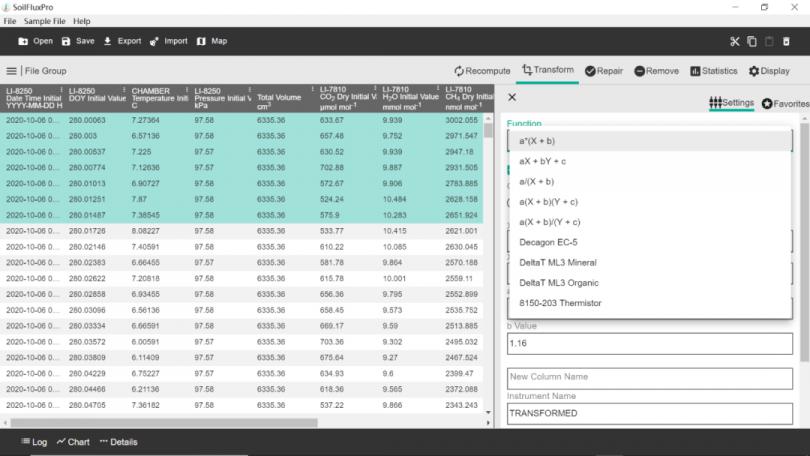Click the New Column Name field
Image resolution: width=810 pixels, height=456 pixels.
coord(650,377)
